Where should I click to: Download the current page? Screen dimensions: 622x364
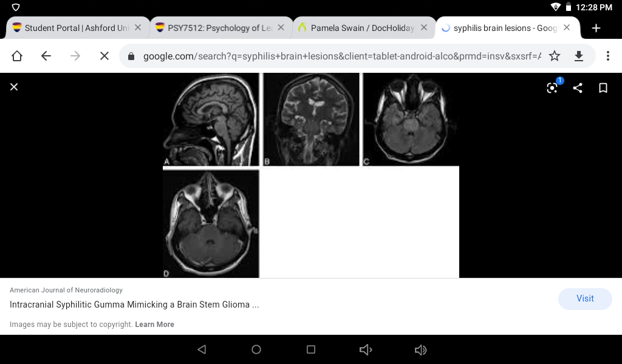[579, 56]
